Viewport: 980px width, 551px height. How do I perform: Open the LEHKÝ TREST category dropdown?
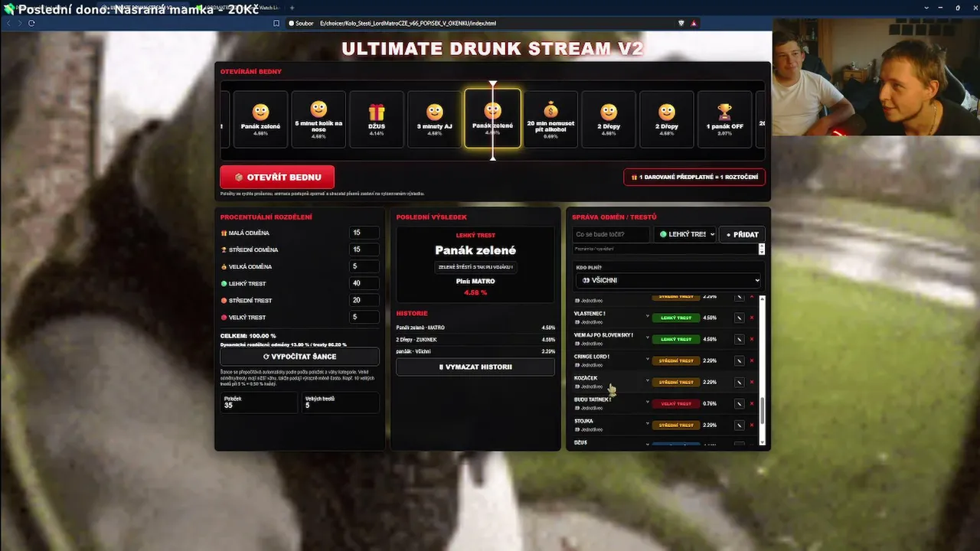click(x=686, y=234)
